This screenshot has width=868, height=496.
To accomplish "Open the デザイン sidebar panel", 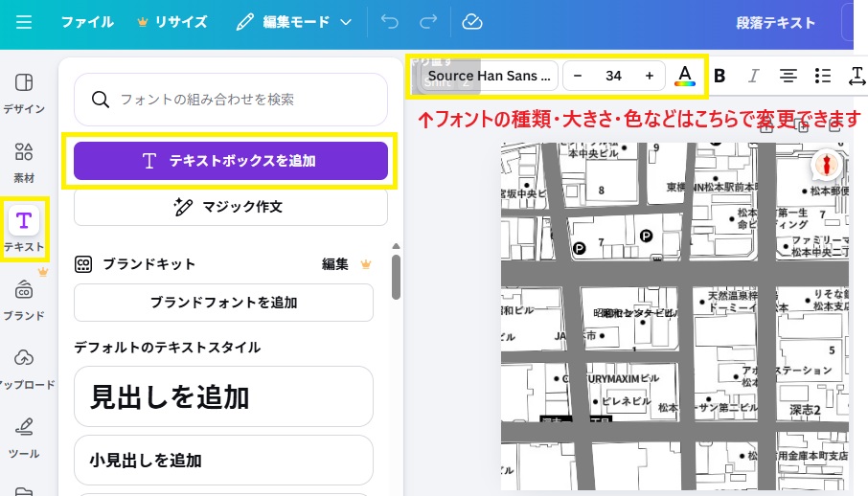I will [24, 92].
